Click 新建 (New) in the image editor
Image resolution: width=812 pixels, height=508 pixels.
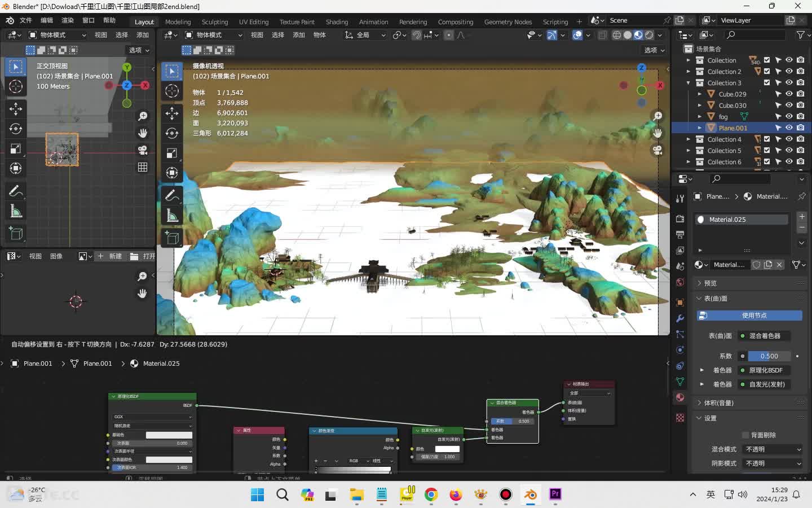click(x=109, y=256)
